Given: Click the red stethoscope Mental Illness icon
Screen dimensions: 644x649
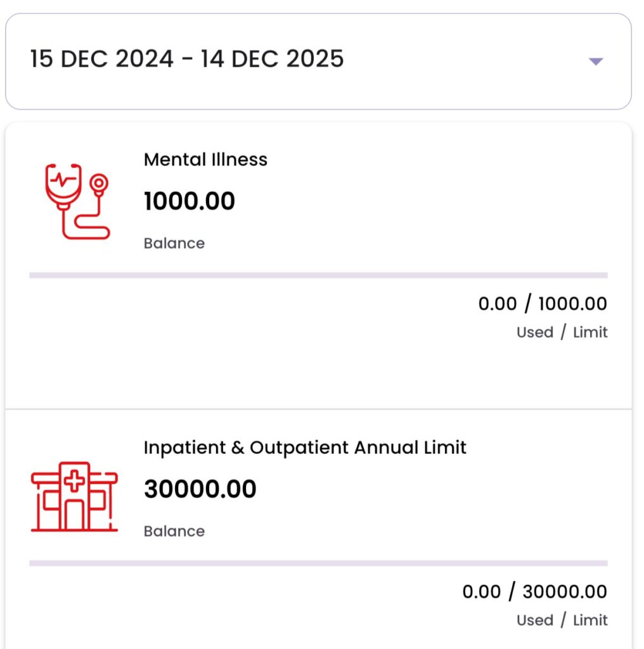Looking at the screenshot, I should coord(77,202).
